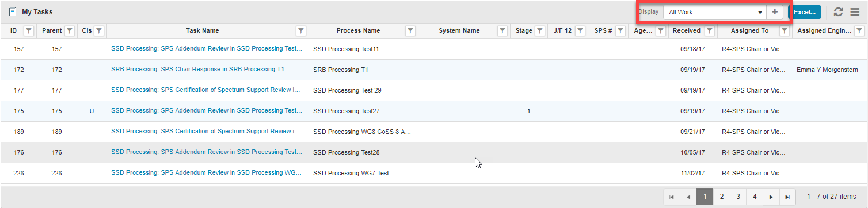Select the row with ID 228
The width and height of the screenshot is (868, 208).
pos(433,173)
